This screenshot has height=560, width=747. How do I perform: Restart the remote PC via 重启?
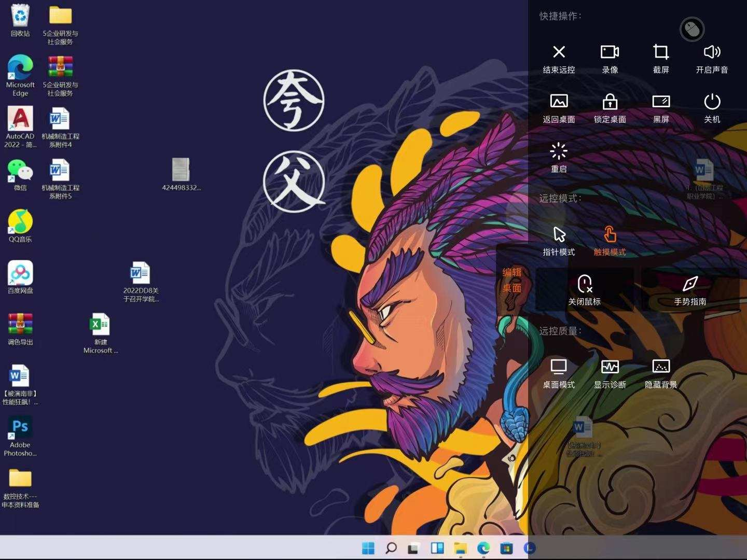pyautogui.click(x=559, y=158)
